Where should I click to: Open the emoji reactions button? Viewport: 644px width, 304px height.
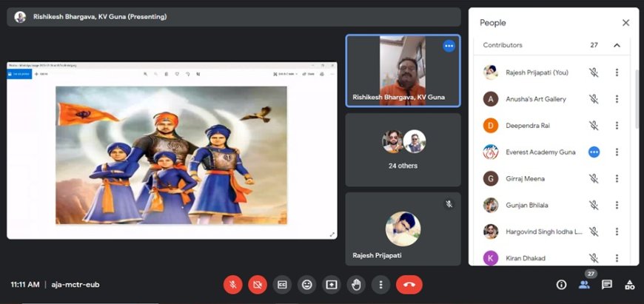306,285
